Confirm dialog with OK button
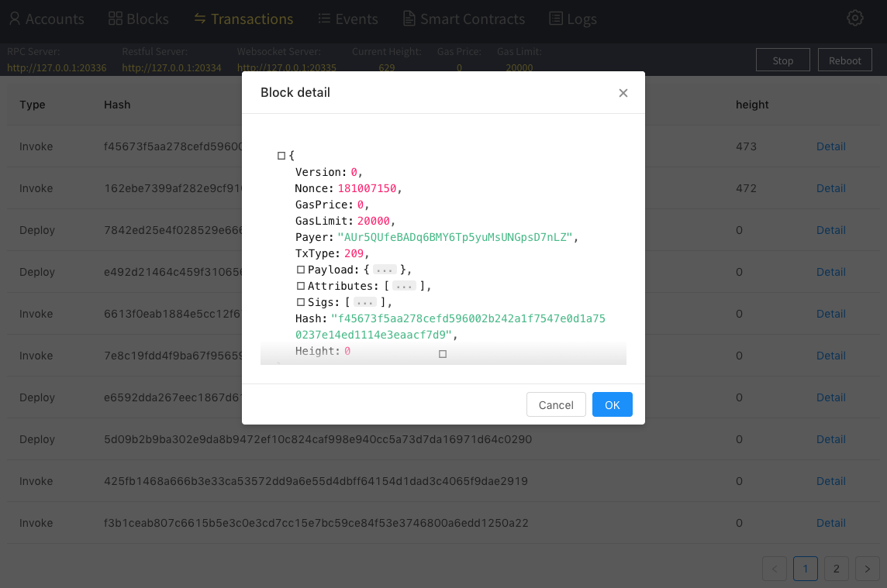The height and width of the screenshot is (588, 887). tap(612, 405)
